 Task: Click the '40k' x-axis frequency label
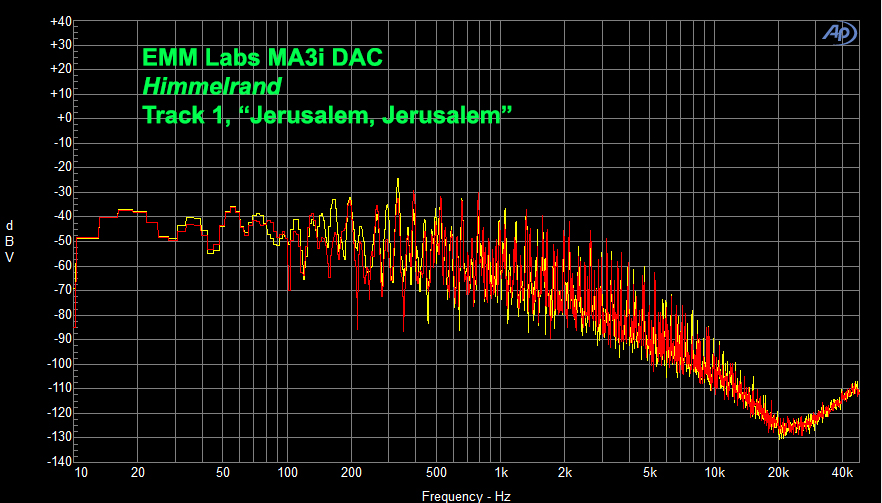843,473
